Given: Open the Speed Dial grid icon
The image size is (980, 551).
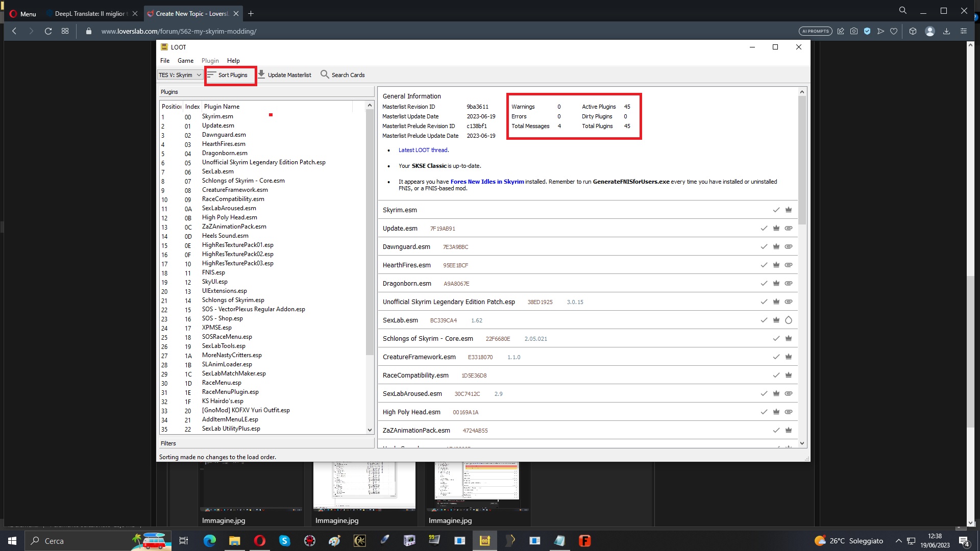Looking at the screenshot, I should (x=65, y=31).
